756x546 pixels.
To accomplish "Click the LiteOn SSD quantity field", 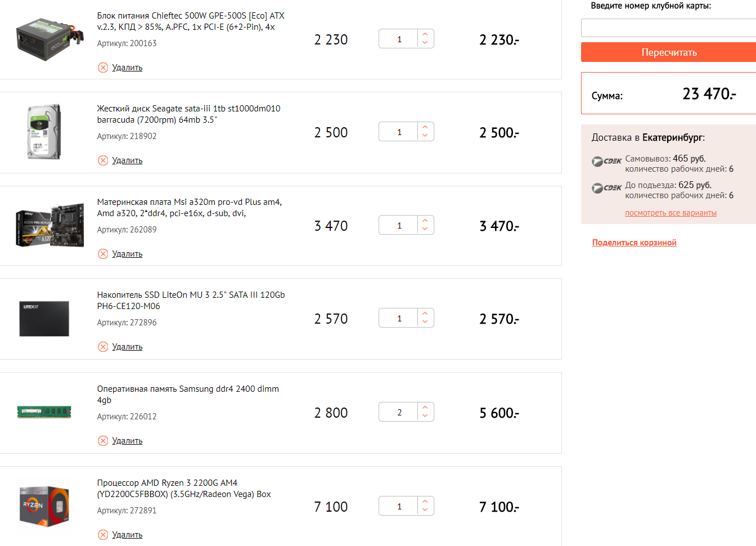I will point(399,319).
